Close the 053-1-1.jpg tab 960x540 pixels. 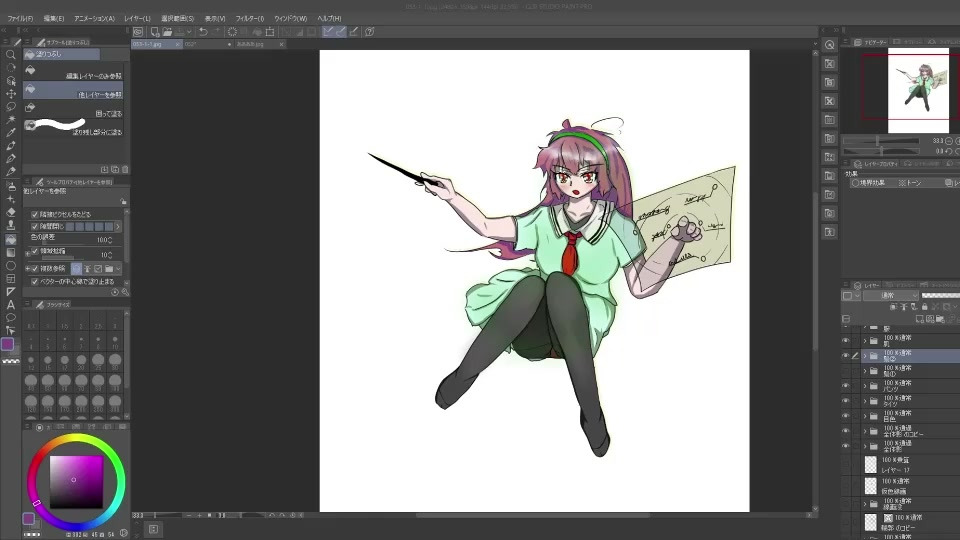click(x=178, y=44)
